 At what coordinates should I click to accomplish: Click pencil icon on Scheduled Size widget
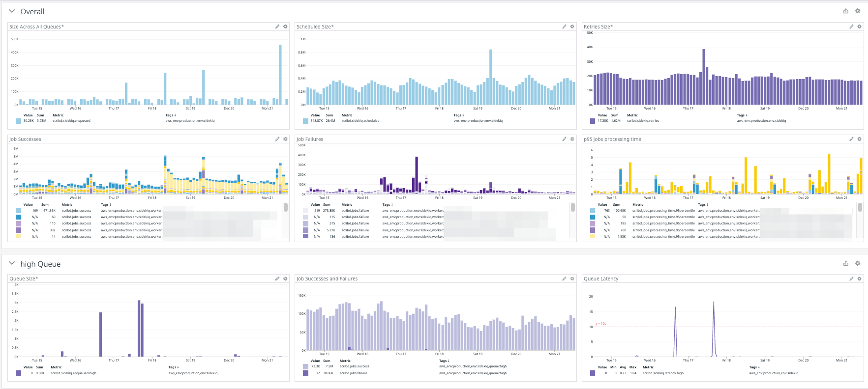pyautogui.click(x=565, y=27)
